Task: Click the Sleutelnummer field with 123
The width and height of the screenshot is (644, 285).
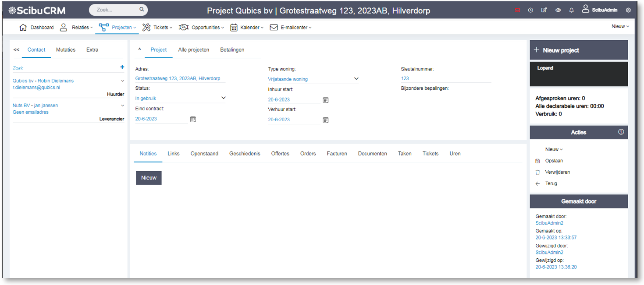Action: pyautogui.click(x=446, y=78)
